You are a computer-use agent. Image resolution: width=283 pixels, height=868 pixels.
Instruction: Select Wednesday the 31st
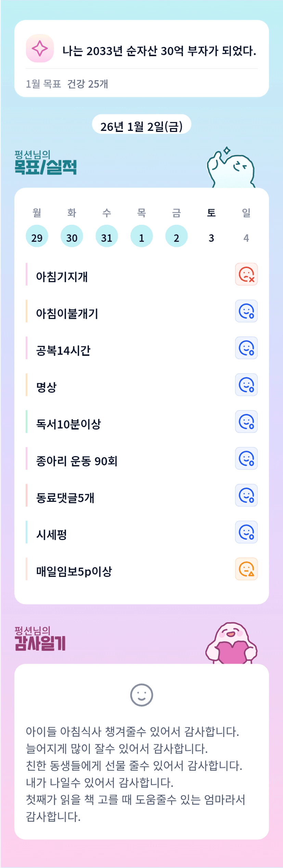point(107,236)
